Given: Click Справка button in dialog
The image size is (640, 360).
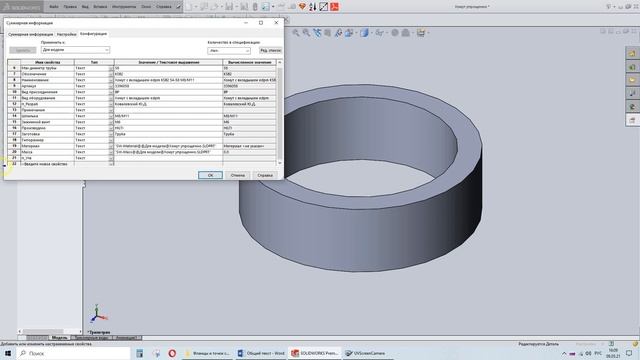Looking at the screenshot, I should click(x=265, y=175).
